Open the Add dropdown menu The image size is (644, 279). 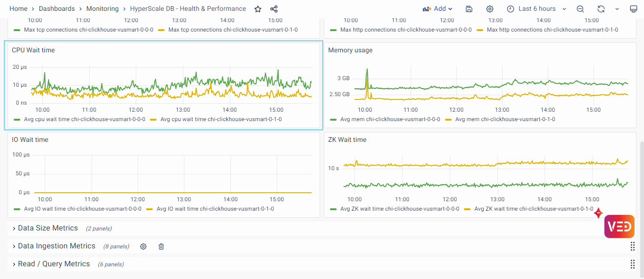438,9
